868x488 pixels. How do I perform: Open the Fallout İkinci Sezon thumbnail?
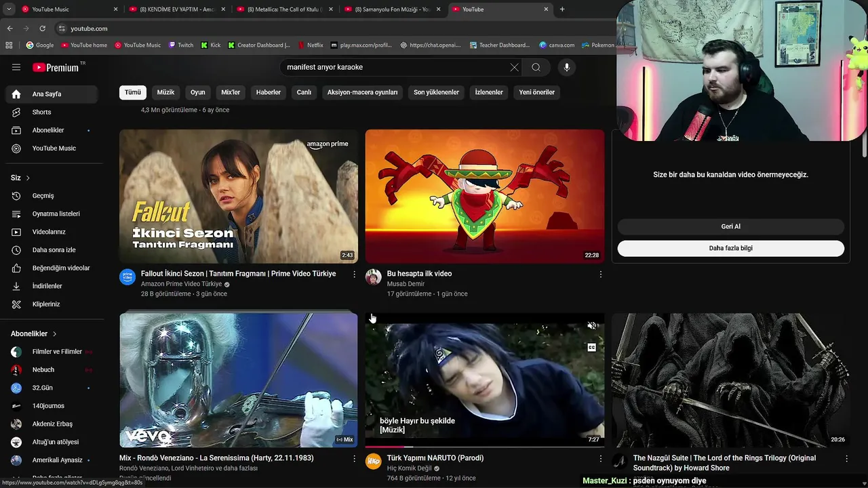[239, 197]
